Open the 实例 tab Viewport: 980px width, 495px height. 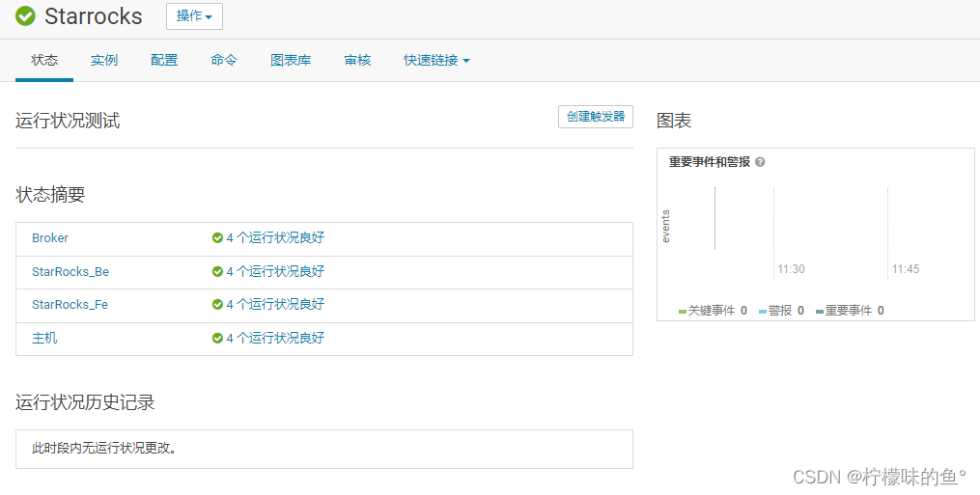[104, 60]
